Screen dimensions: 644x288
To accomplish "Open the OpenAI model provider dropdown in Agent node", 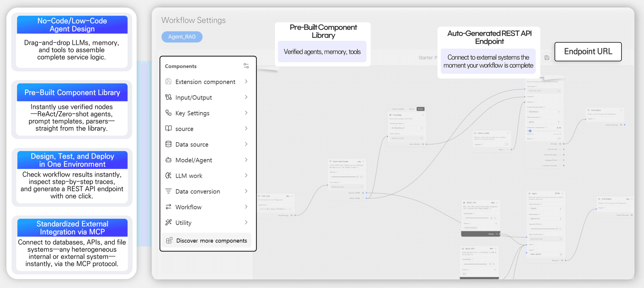I will (546, 208).
